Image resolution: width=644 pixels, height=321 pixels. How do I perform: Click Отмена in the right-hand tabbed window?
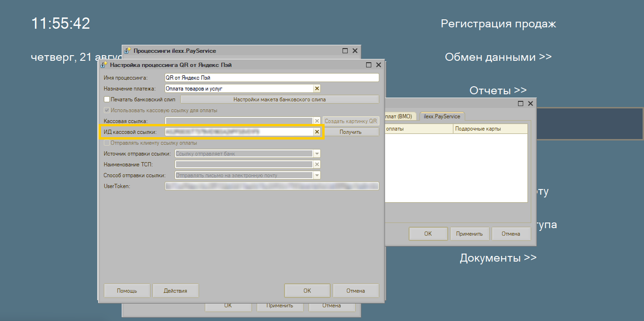point(511,234)
